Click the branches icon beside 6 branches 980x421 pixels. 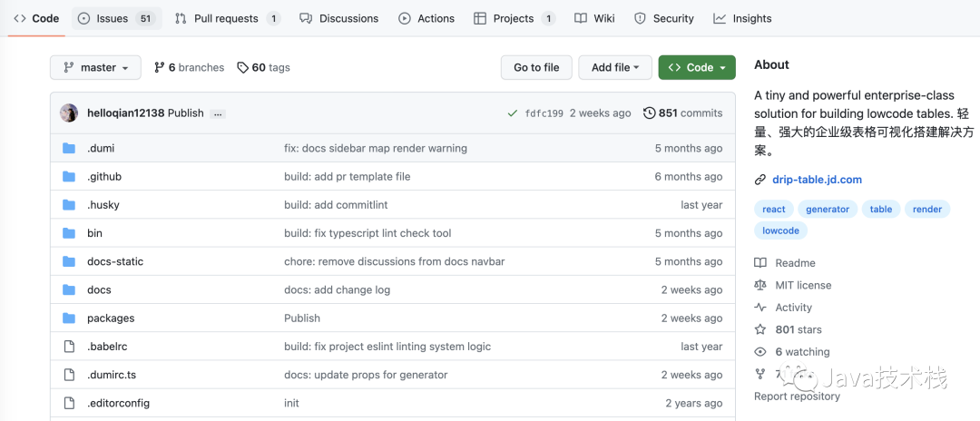[160, 68]
